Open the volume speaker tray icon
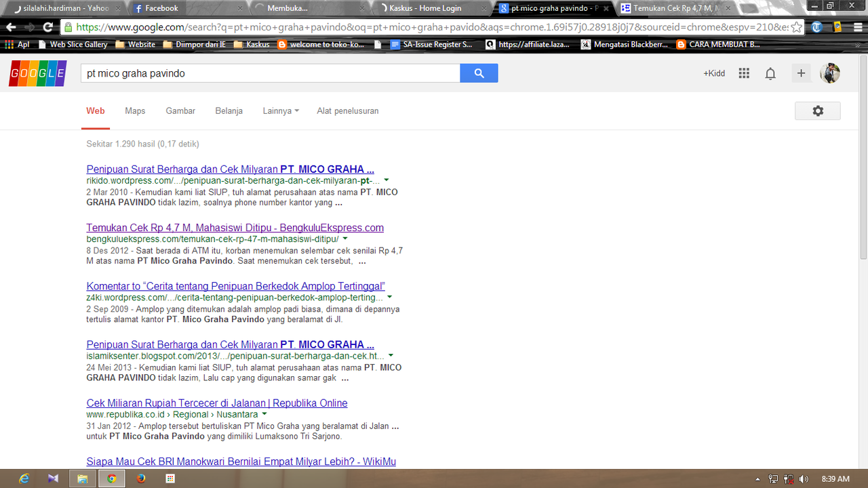 click(804, 479)
